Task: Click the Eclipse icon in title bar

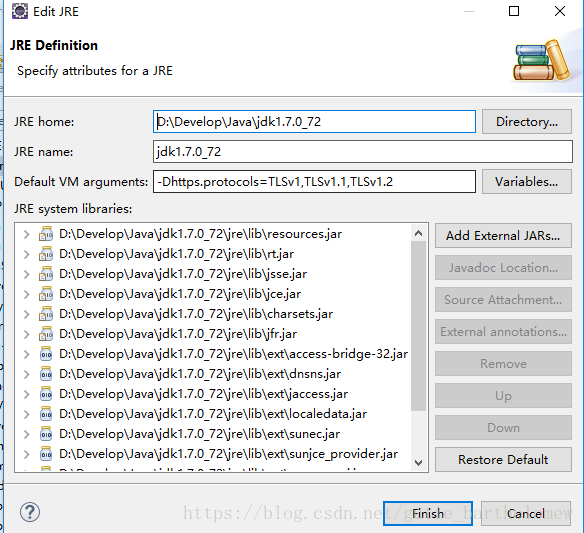Action: tap(19, 11)
